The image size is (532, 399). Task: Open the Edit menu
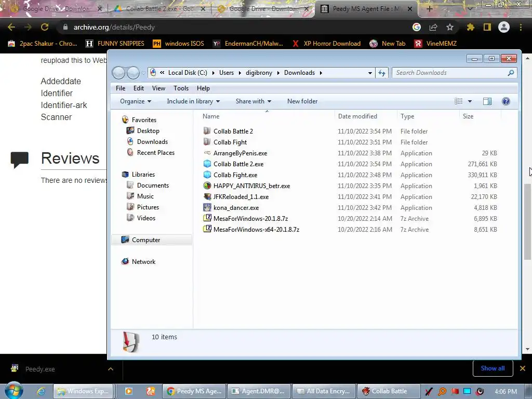tap(138, 88)
